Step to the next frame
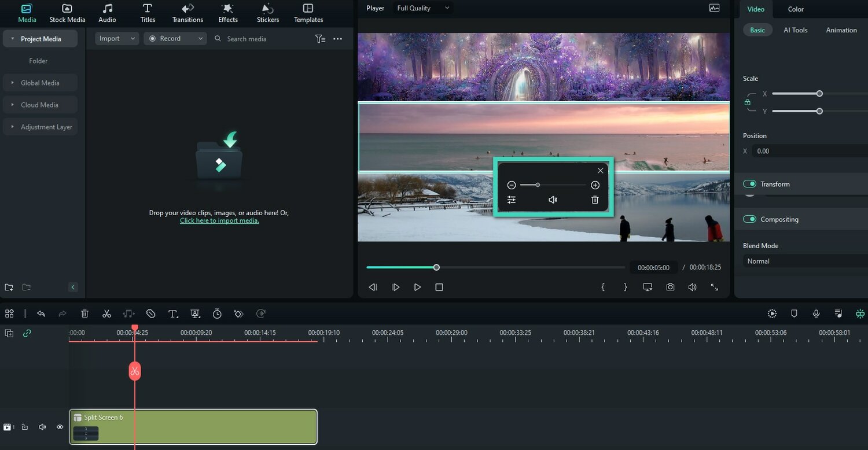868x450 pixels. (x=395, y=287)
